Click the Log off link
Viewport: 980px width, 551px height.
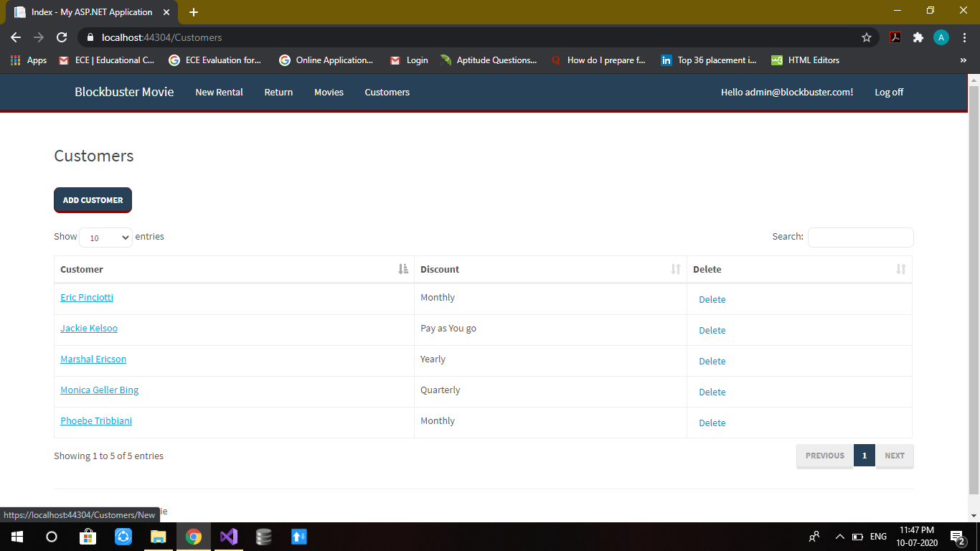889,92
